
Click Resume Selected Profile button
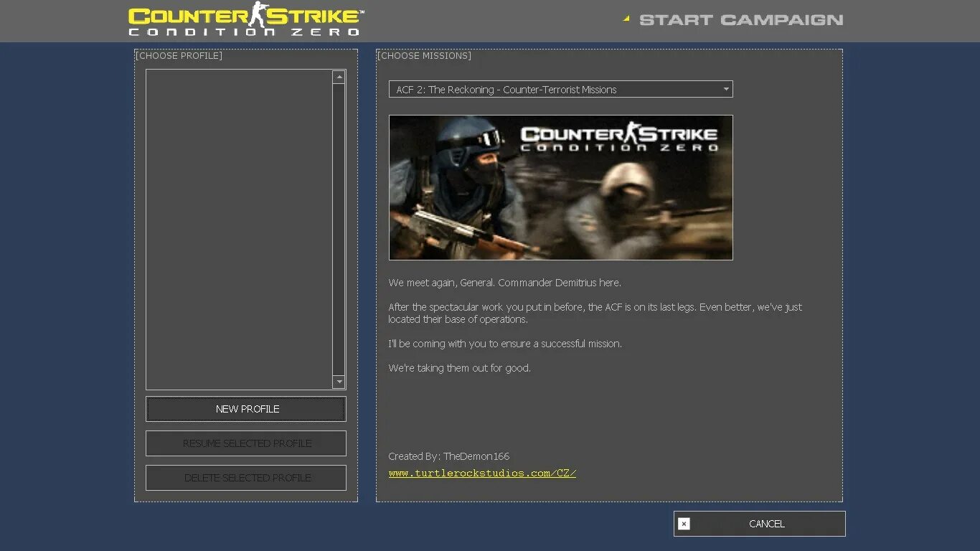pyautogui.click(x=246, y=443)
